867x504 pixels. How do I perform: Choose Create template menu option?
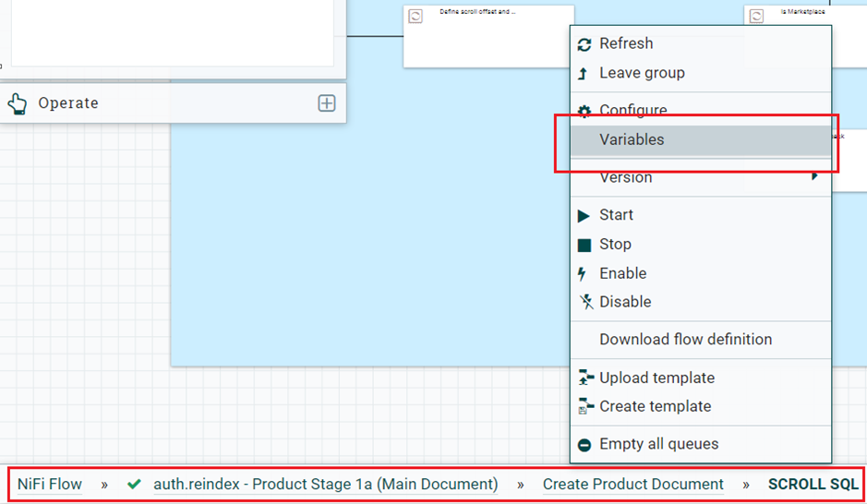click(x=655, y=407)
